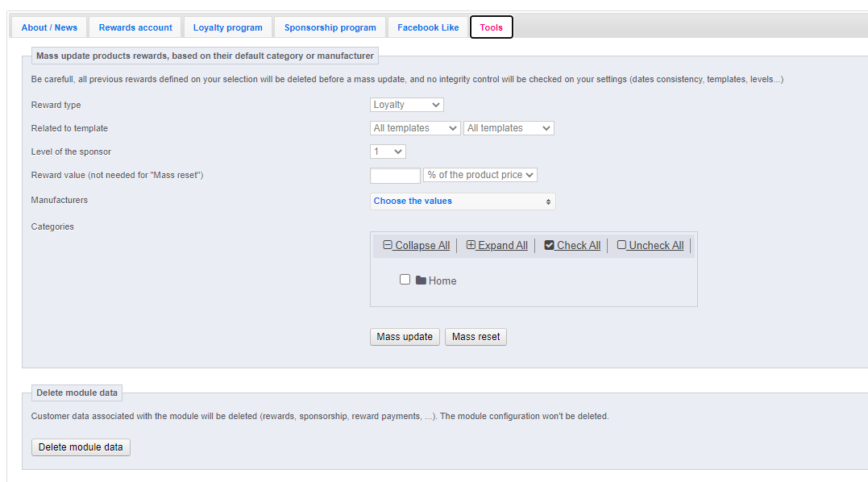Viewport: 868px width, 482px height.
Task: Open the Rewards account tab
Action: pyautogui.click(x=135, y=27)
